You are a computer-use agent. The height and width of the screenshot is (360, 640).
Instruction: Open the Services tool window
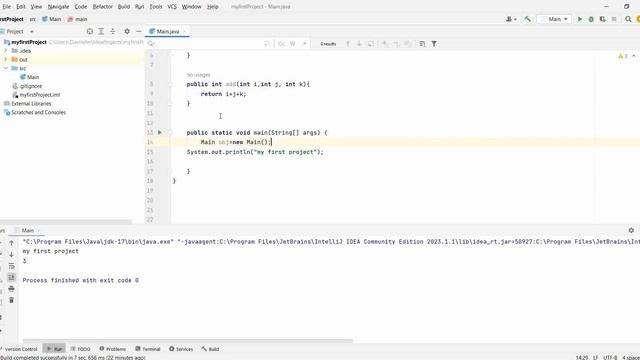click(181, 349)
